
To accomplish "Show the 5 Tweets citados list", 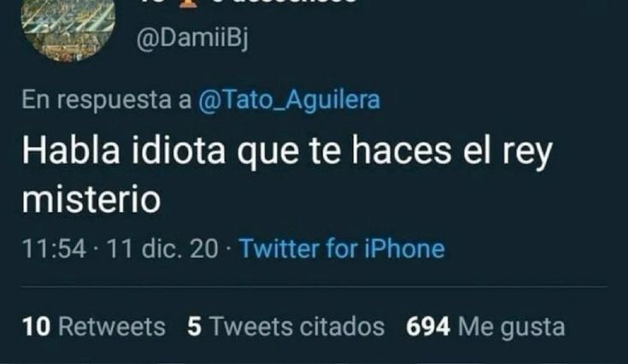I will (x=285, y=326).
